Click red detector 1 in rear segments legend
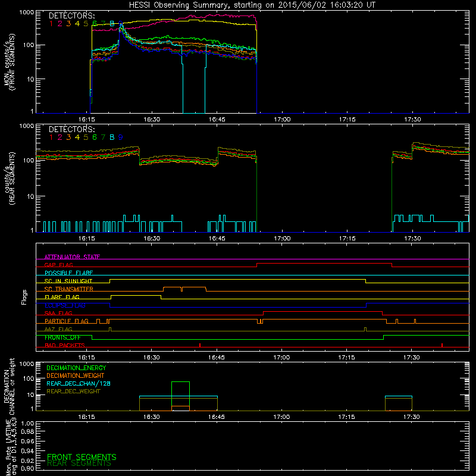 click(51, 137)
